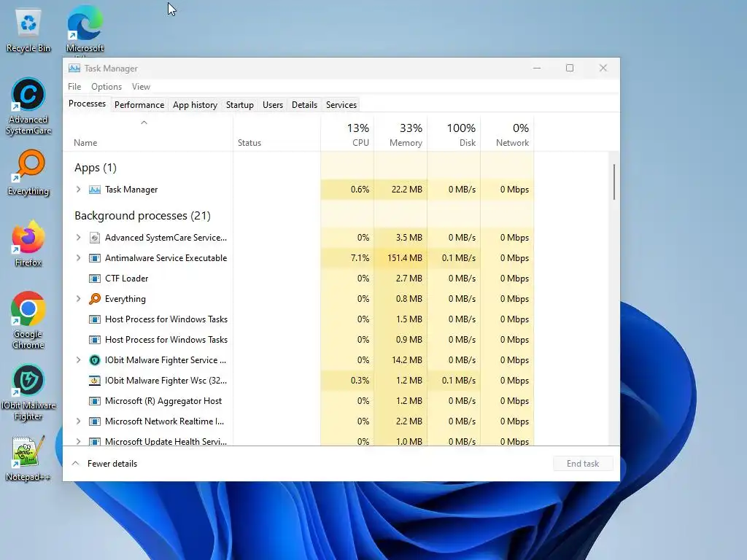
Task: Select the Notepad++ desktop shortcut
Action: [28, 458]
